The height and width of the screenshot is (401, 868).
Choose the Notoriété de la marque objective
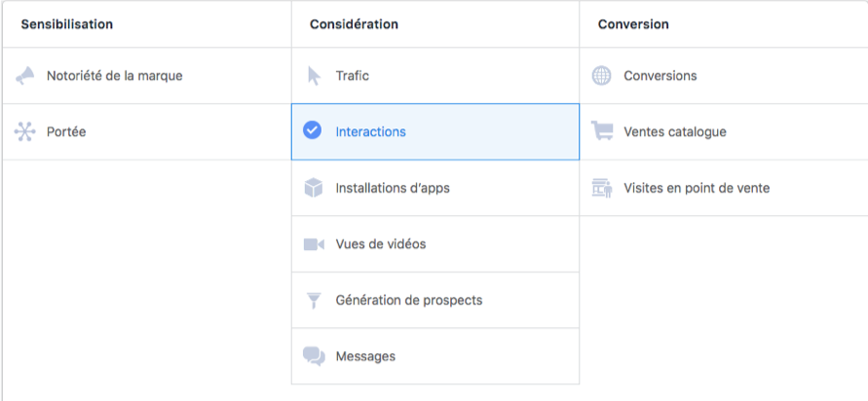pyautogui.click(x=115, y=76)
